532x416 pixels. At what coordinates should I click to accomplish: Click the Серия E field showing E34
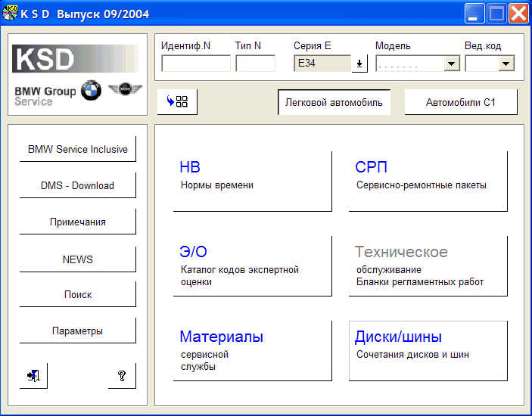click(x=322, y=64)
